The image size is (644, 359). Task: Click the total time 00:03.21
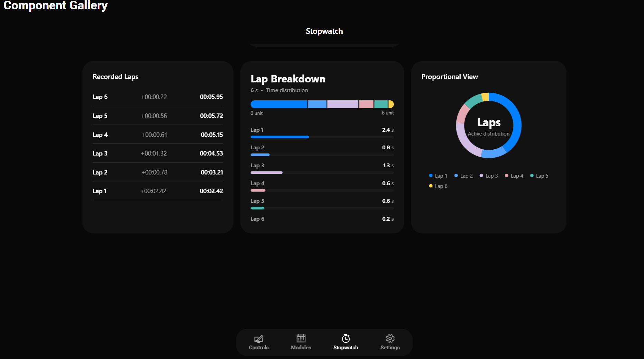tap(212, 172)
